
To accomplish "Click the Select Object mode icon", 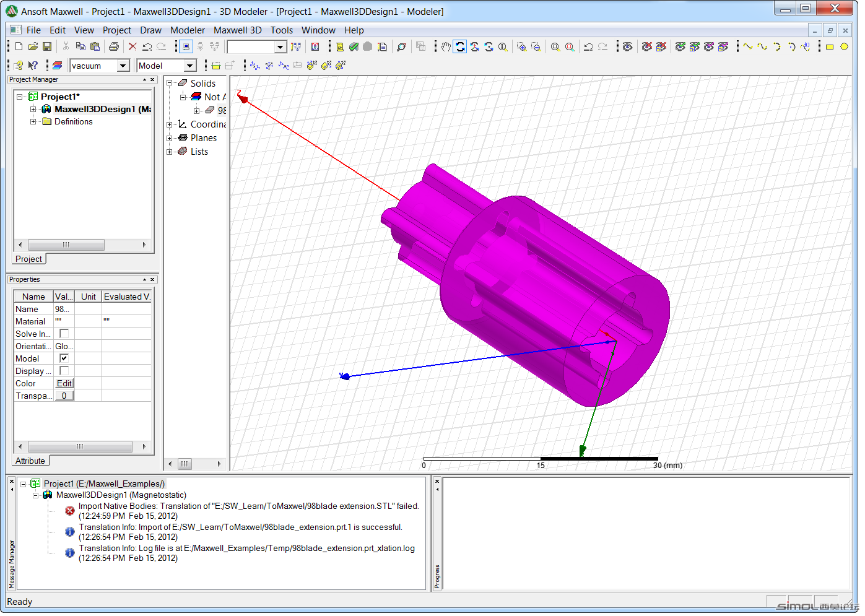I will 186,46.
